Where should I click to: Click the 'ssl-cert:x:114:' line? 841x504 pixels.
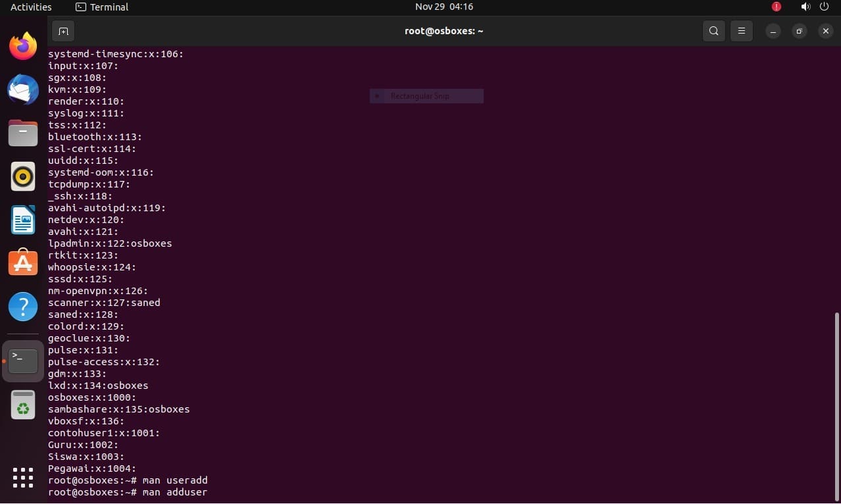point(92,149)
